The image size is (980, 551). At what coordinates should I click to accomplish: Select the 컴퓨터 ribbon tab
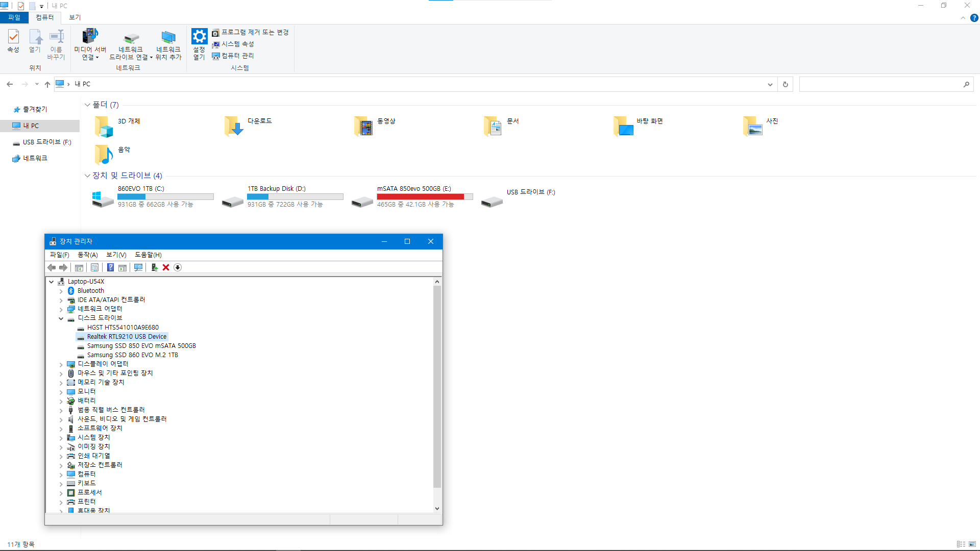point(44,17)
